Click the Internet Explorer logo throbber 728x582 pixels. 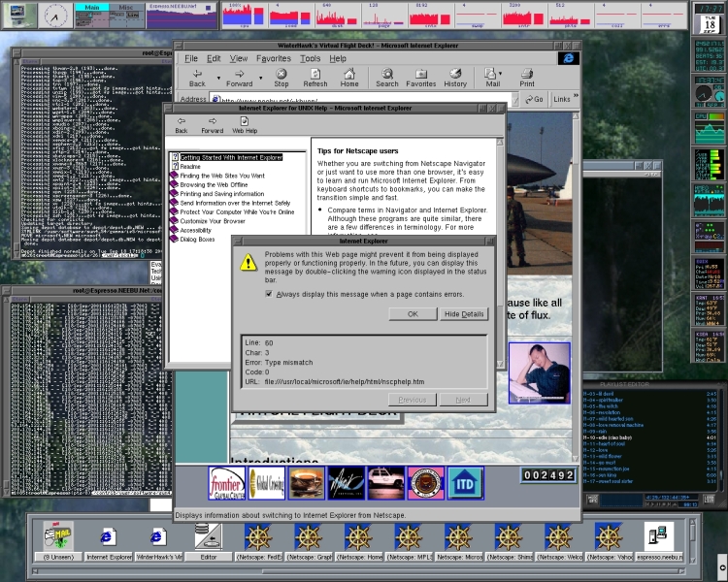pyautogui.click(x=568, y=58)
